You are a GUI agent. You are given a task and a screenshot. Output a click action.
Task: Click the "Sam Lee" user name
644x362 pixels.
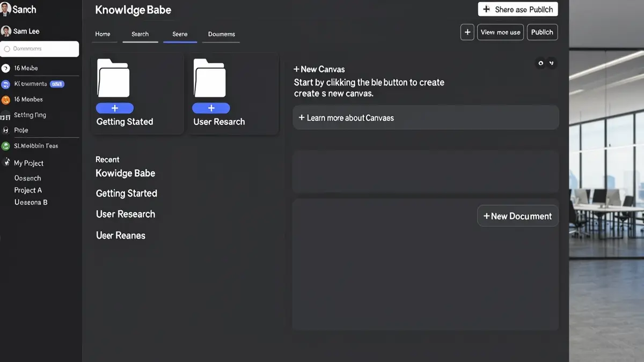point(27,31)
